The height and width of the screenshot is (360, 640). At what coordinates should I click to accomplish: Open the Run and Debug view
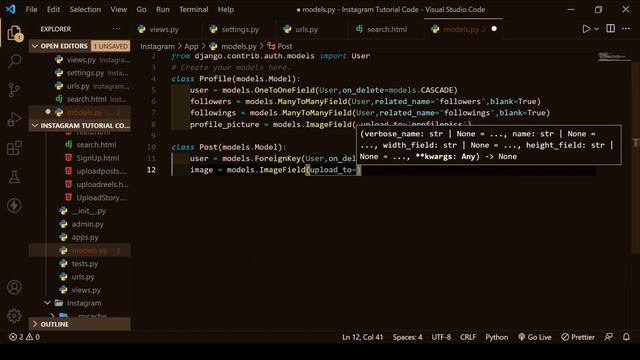pyautogui.click(x=14, y=119)
